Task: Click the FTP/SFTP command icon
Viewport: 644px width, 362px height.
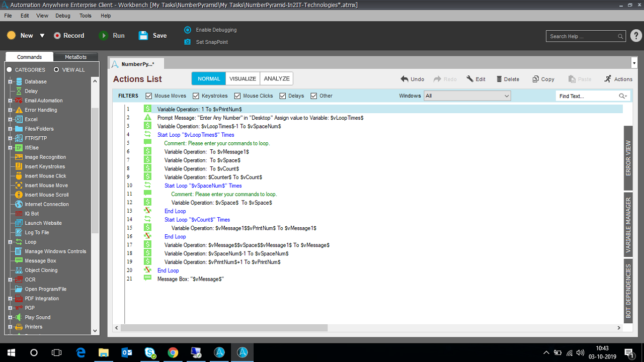Action: point(18,138)
